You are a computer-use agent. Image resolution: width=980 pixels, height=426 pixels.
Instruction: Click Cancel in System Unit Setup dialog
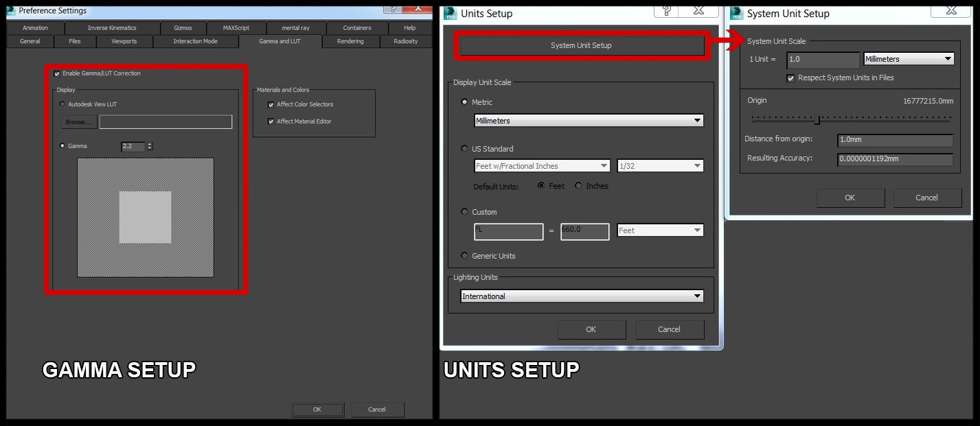tap(927, 198)
